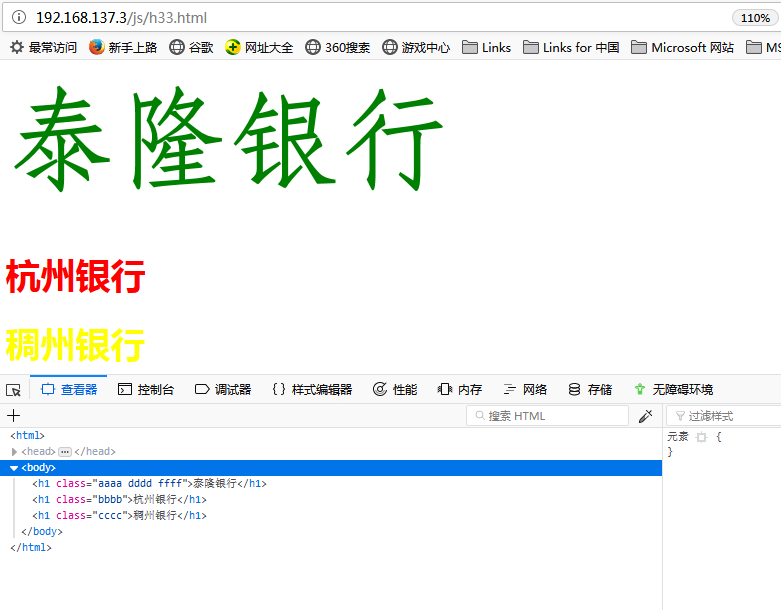Activate the element picker tool in devtools
This screenshot has width=781, height=610.
click(13, 389)
